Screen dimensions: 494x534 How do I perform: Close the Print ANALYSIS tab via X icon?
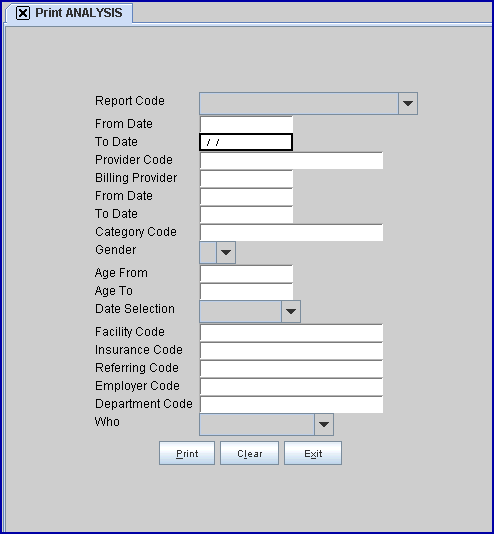click(x=23, y=13)
